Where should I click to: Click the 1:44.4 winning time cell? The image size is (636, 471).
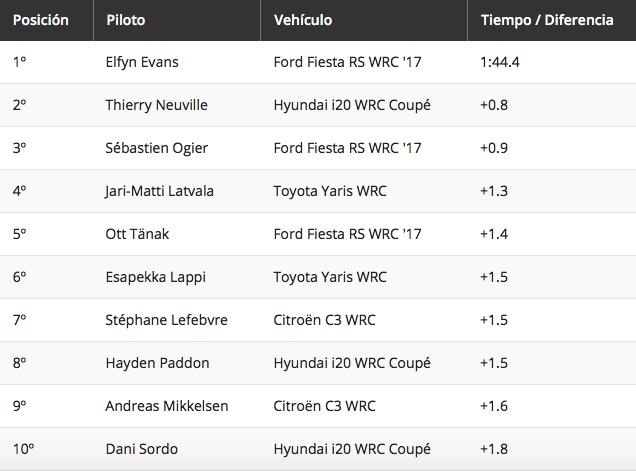pyautogui.click(x=500, y=62)
